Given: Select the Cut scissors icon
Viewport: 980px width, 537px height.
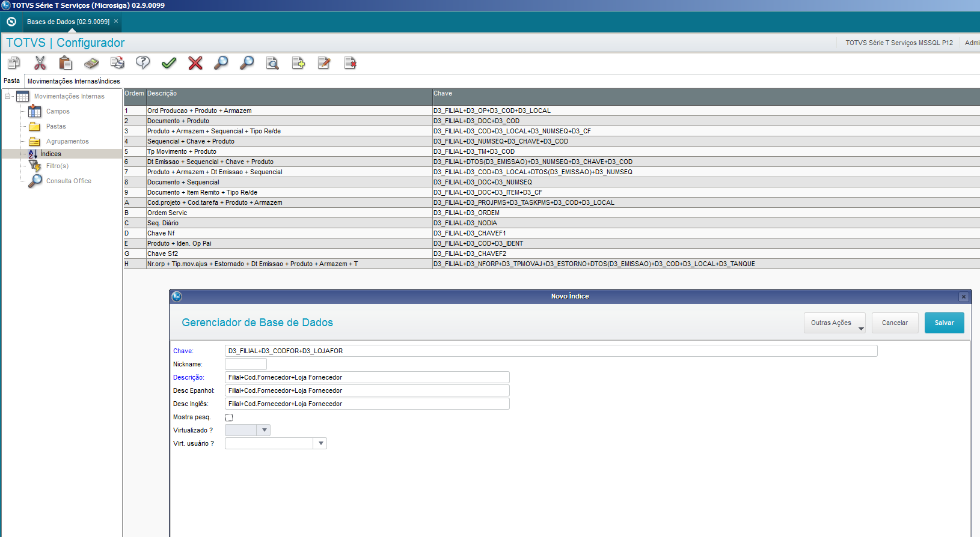Looking at the screenshot, I should coord(40,63).
